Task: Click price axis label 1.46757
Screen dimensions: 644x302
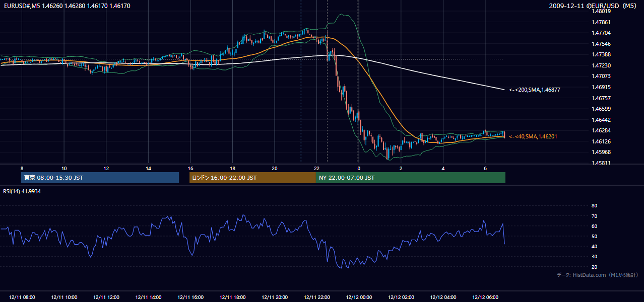Action: coord(602,98)
